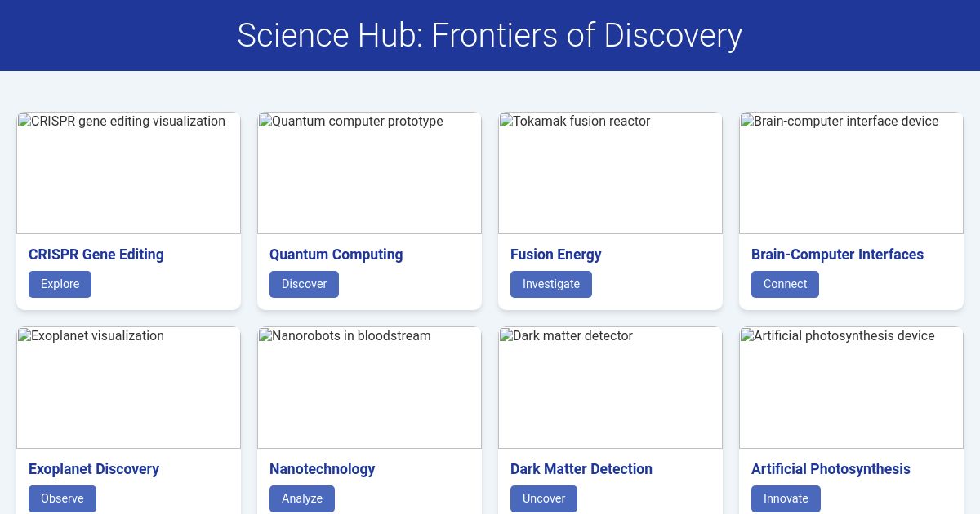Viewport: 980px width, 514px height.
Task: Select the Fusion Energy card title
Action: pyautogui.click(x=555, y=255)
